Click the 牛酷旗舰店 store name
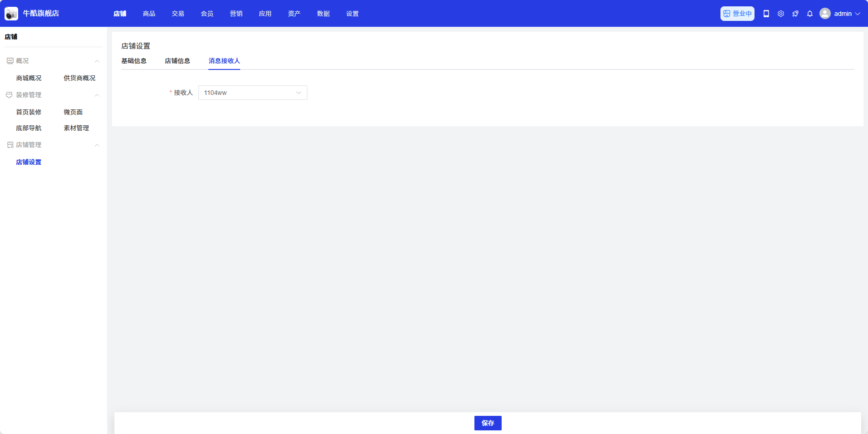The image size is (868, 434). 41,14
